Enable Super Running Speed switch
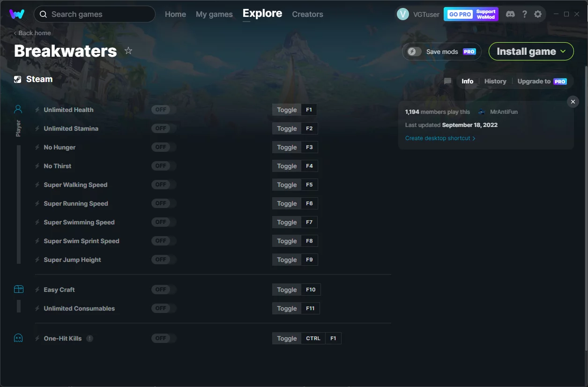588x387 pixels. [164, 203]
